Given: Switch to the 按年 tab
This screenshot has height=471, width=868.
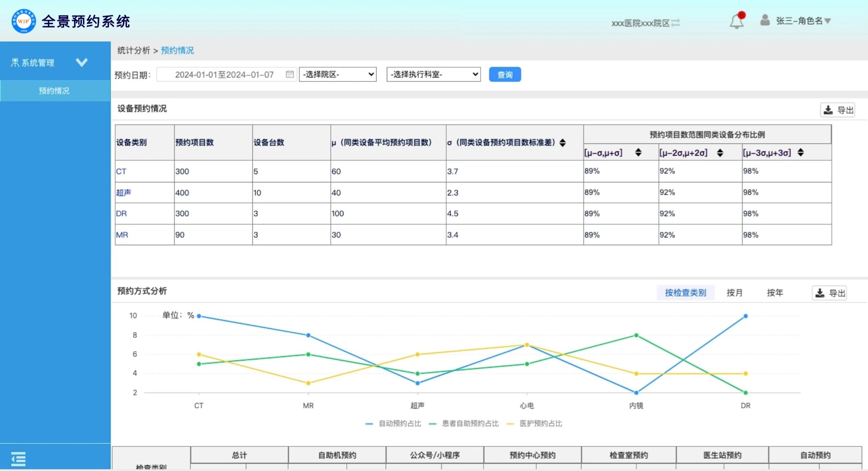Looking at the screenshot, I should point(775,293).
